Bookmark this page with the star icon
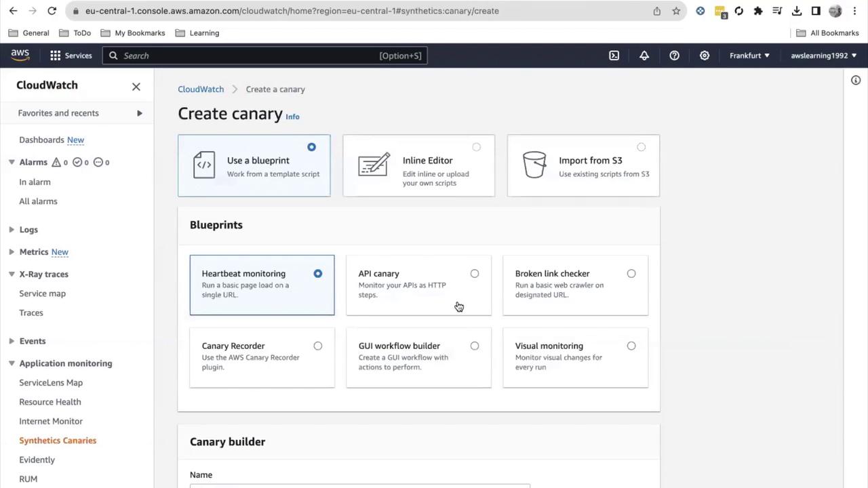The image size is (868, 488). tap(676, 11)
